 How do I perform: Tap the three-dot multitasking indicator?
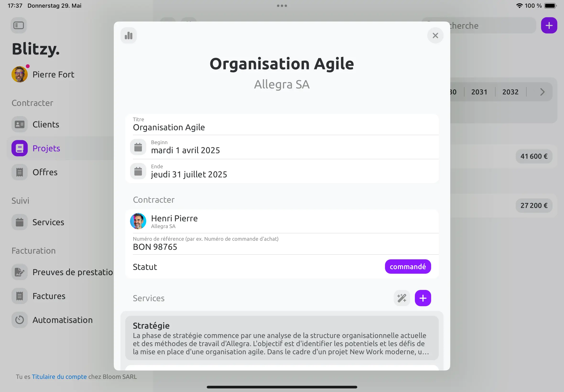pos(282,6)
